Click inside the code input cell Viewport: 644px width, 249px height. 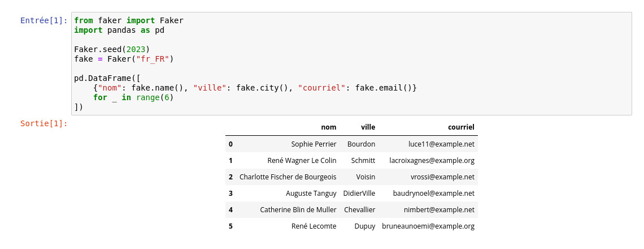[x=351, y=63]
